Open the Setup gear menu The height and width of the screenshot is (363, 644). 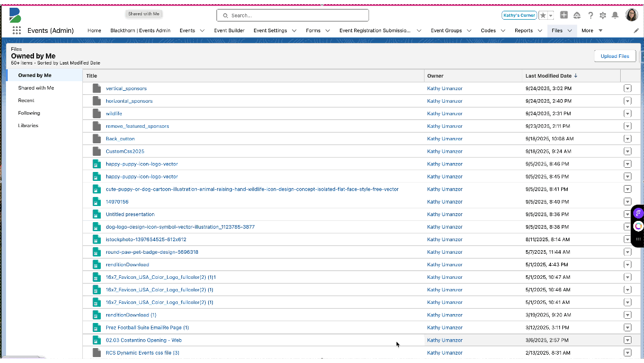click(603, 16)
